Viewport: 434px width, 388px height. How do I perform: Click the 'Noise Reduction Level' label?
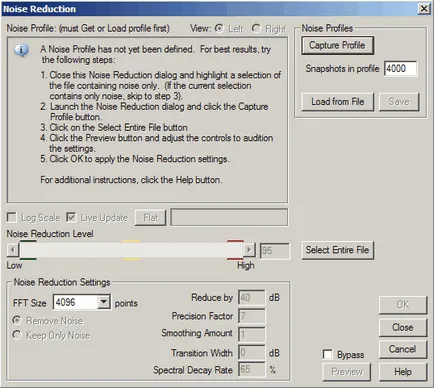coord(50,234)
